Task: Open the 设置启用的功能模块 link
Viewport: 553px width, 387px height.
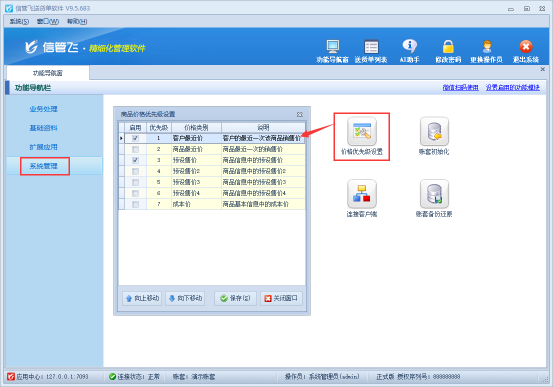Action: tap(513, 87)
